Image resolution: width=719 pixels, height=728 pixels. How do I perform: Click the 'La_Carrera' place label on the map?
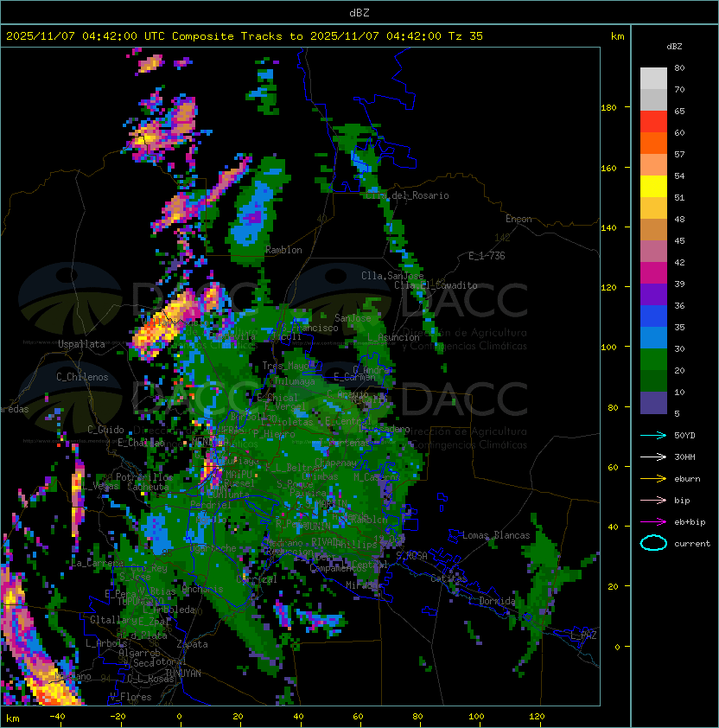click(x=98, y=563)
